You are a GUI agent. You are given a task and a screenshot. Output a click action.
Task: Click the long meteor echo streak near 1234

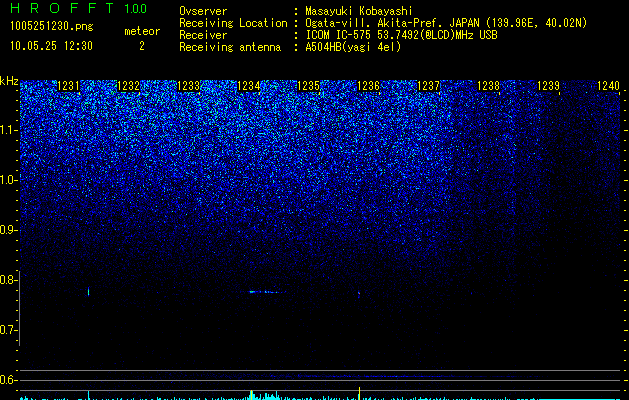(x=266, y=292)
